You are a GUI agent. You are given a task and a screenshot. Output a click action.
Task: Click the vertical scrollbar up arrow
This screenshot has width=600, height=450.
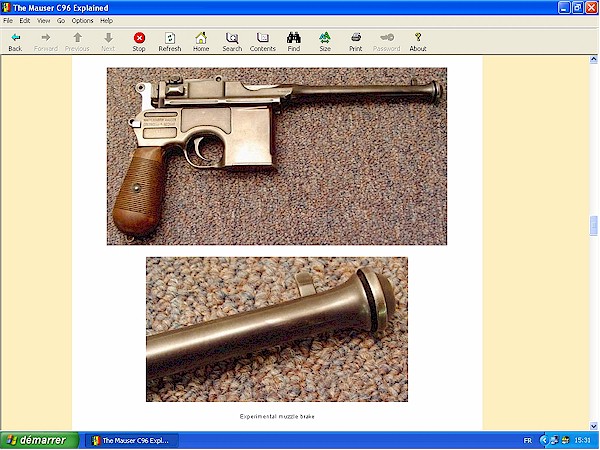click(593, 59)
